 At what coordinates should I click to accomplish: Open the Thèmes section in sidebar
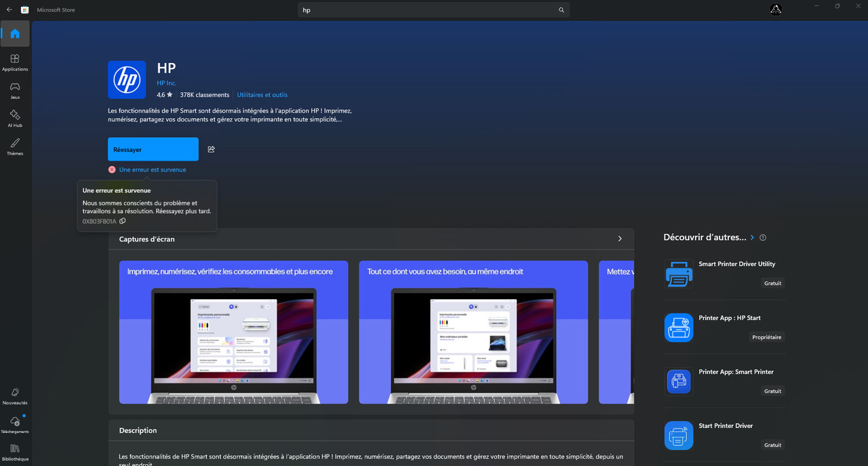(15, 147)
